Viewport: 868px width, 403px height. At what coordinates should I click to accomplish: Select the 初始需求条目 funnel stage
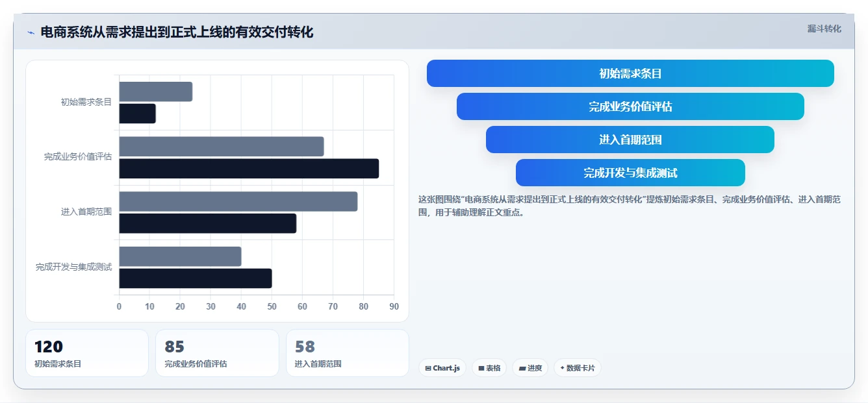(x=630, y=73)
